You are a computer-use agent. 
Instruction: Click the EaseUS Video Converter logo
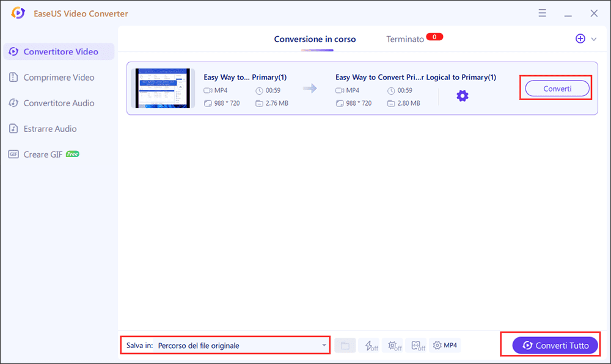(18, 13)
